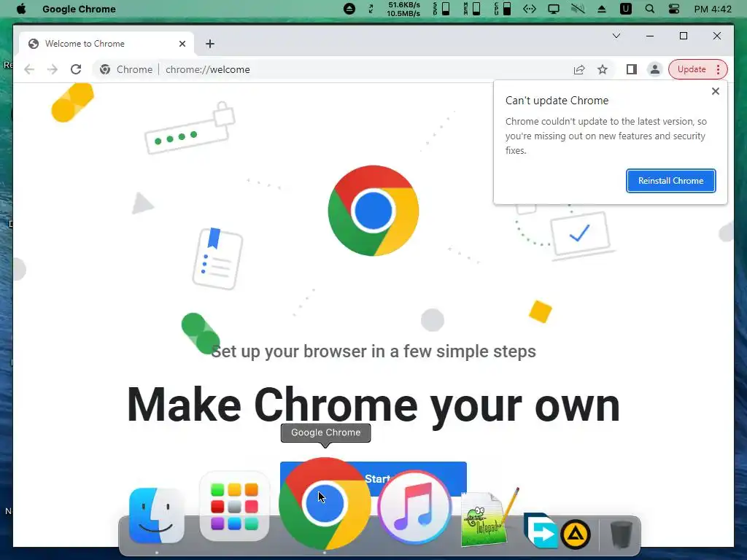Image resolution: width=747 pixels, height=560 pixels.
Task: Click the network speed indicator in menu bar
Action: coord(403,9)
